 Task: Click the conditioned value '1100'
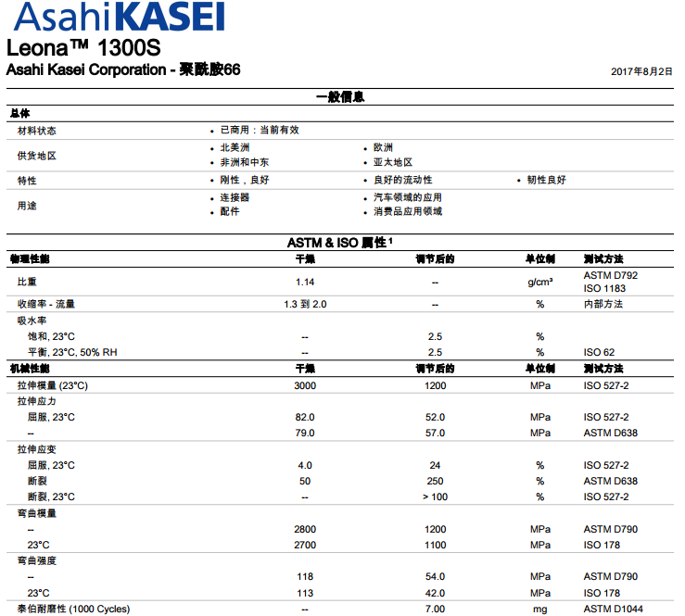[435, 545]
